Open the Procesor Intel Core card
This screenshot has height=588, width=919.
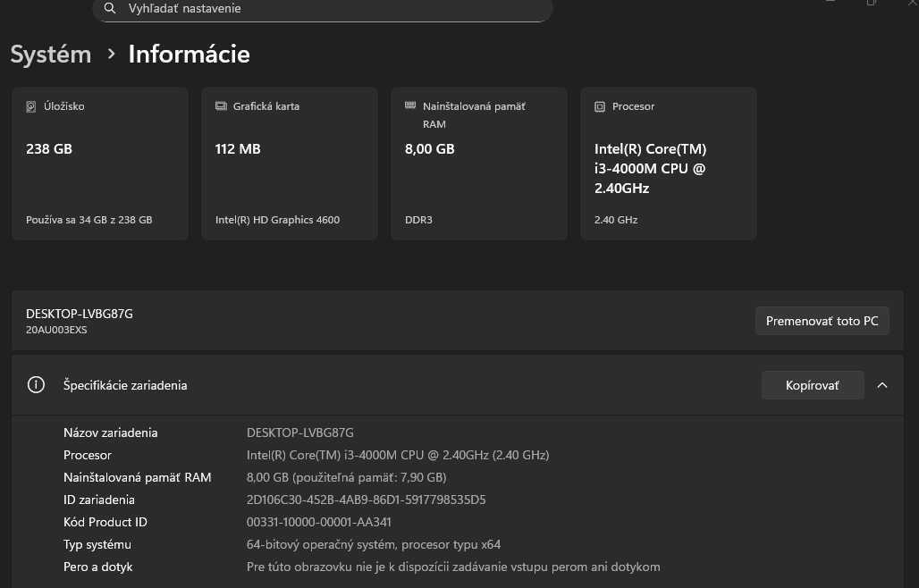668,164
